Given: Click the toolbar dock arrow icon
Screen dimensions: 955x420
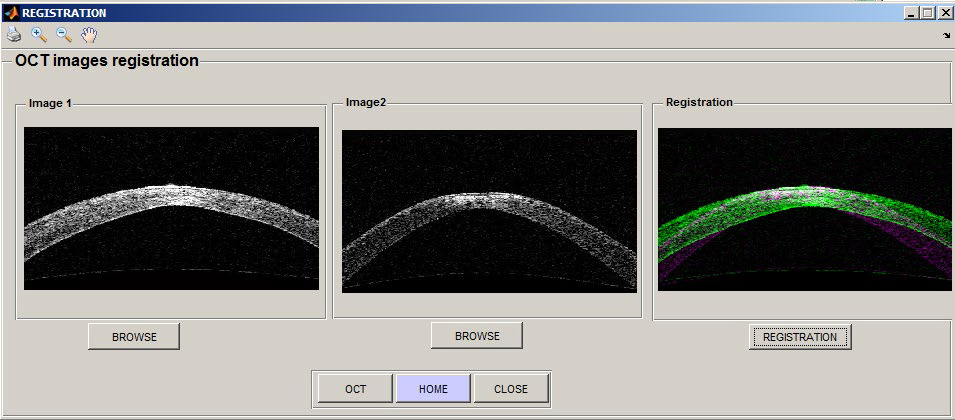Looking at the screenshot, I should (945, 36).
